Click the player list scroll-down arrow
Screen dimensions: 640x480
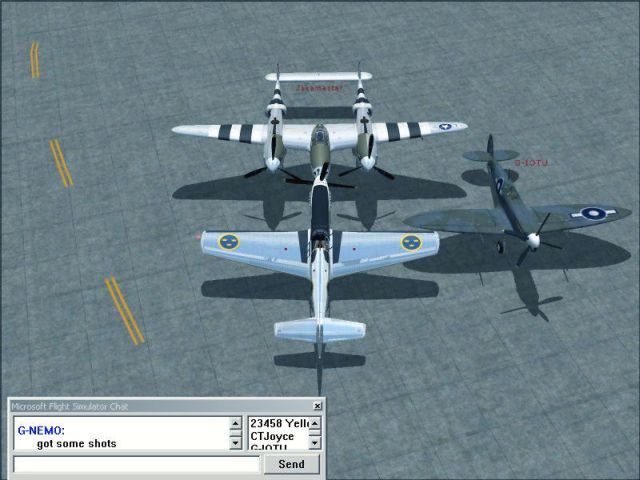[315, 443]
